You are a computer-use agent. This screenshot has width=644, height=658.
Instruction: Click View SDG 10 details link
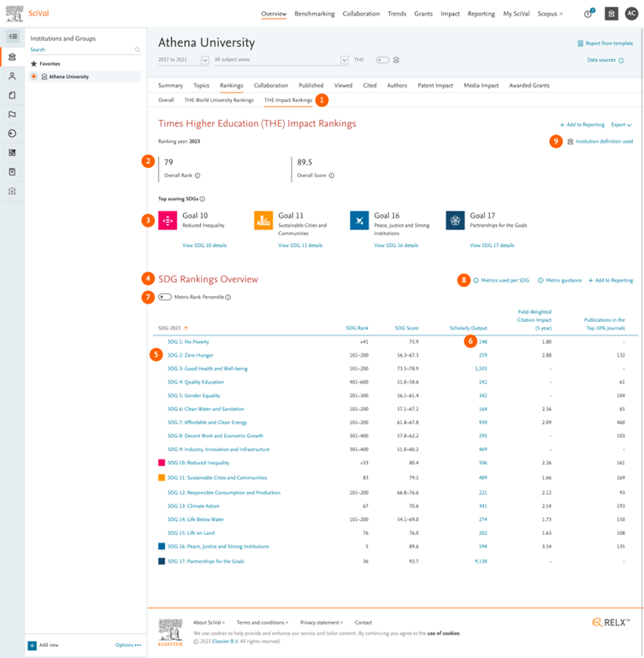pyautogui.click(x=204, y=246)
